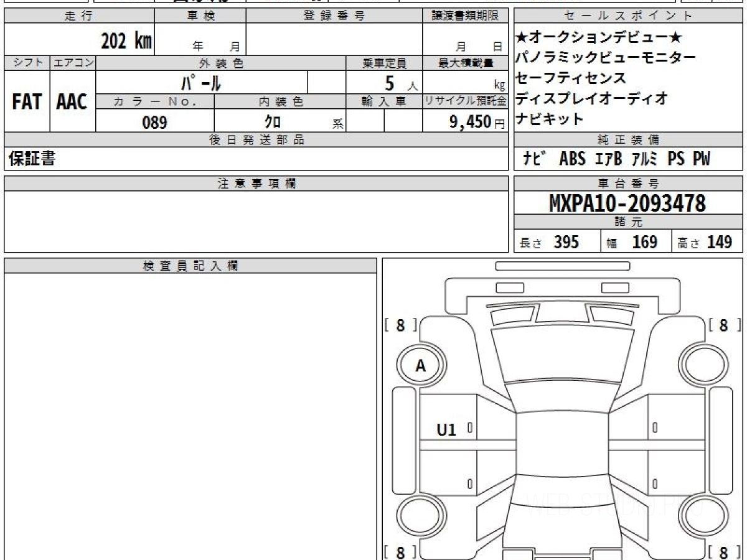Select the ディスプレイオーディオ line
This screenshot has height=560, width=747.
tap(592, 98)
